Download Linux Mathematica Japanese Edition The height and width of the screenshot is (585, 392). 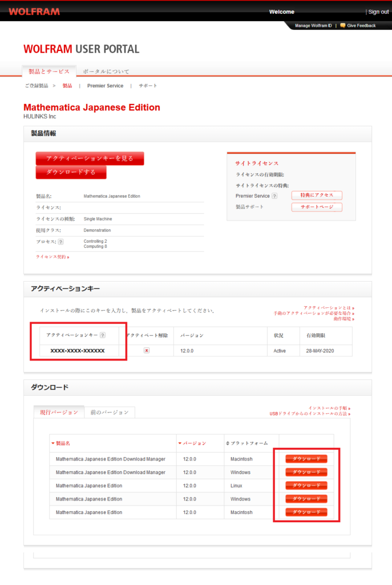[x=306, y=486]
